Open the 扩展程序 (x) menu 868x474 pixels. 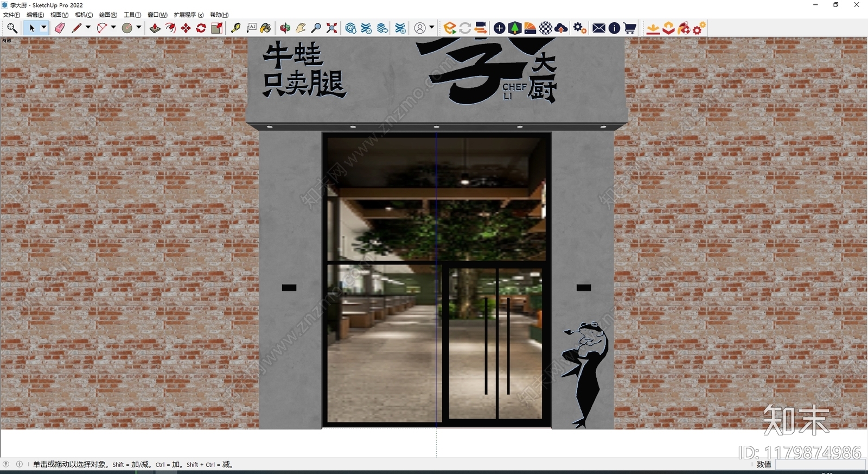(189, 15)
